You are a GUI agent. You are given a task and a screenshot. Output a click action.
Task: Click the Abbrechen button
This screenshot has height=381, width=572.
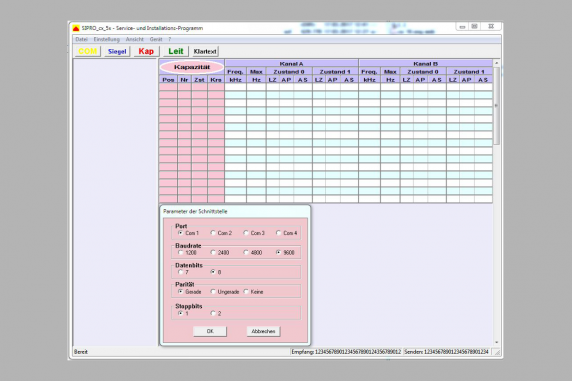(x=263, y=331)
